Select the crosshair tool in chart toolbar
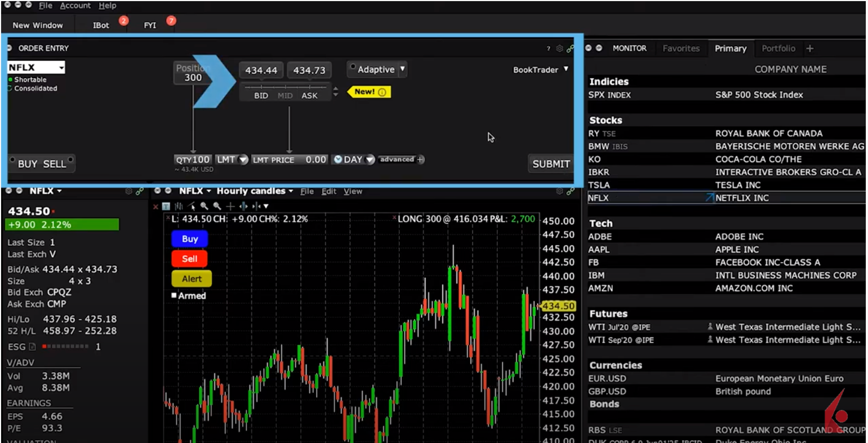Viewport: 868px width, 443px height. [x=230, y=206]
